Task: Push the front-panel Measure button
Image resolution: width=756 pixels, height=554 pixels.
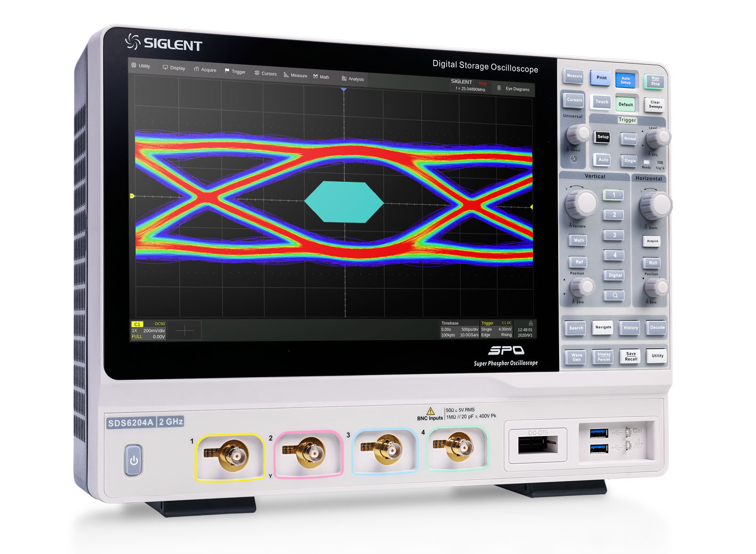Action: 574,76
